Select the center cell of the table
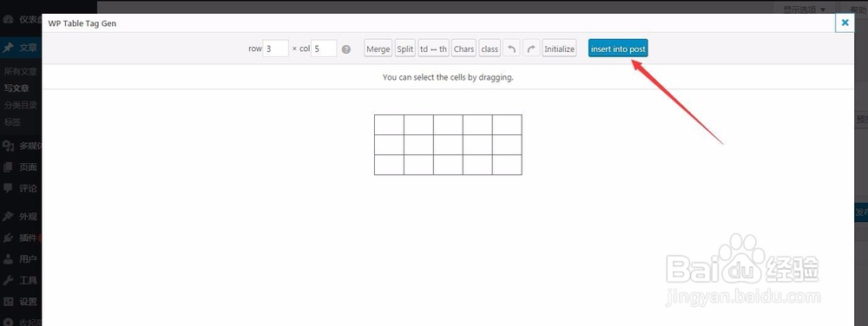This screenshot has height=326, width=868. (x=448, y=145)
